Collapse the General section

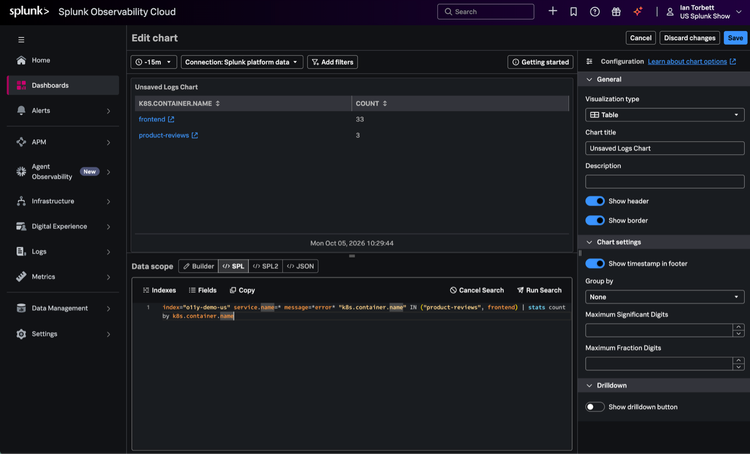pos(589,79)
